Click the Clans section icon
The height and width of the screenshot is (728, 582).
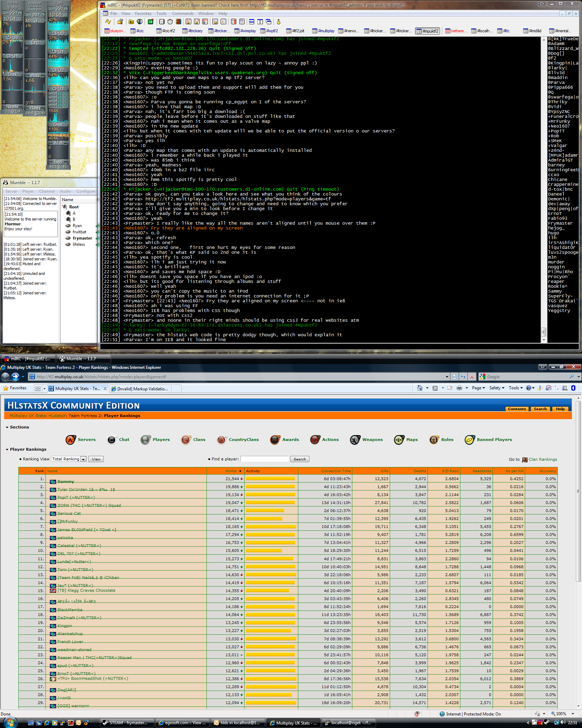click(x=186, y=440)
